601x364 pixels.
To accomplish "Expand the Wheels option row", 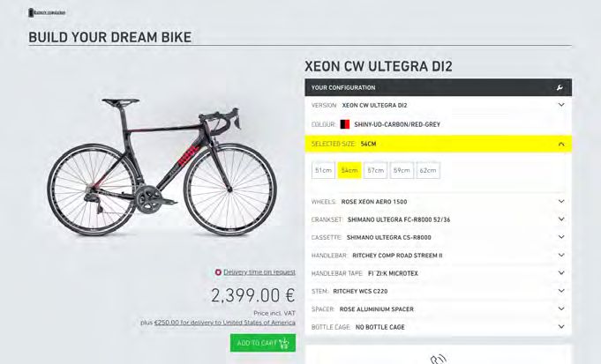I will 438,202.
